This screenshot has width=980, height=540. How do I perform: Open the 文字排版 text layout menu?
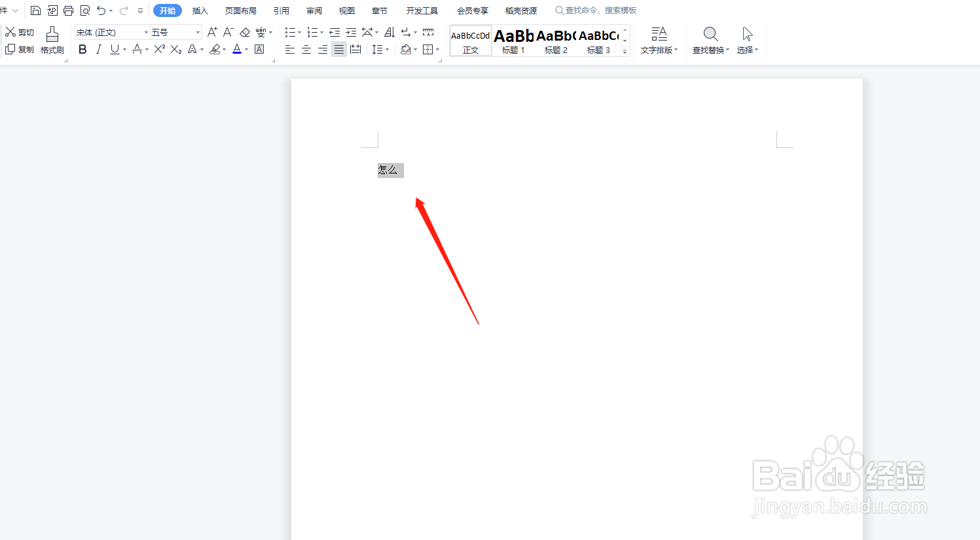pyautogui.click(x=659, y=41)
